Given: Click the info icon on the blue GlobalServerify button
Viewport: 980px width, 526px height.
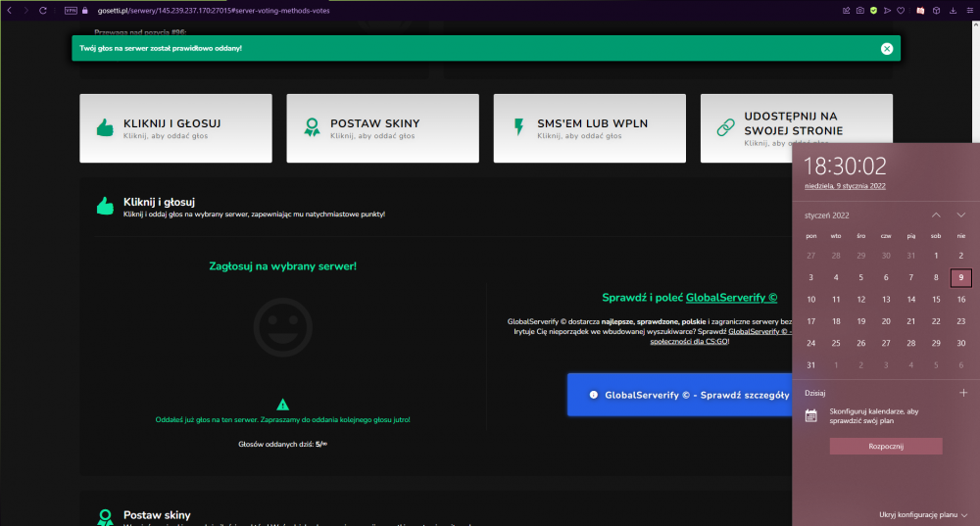Looking at the screenshot, I should coord(594,395).
